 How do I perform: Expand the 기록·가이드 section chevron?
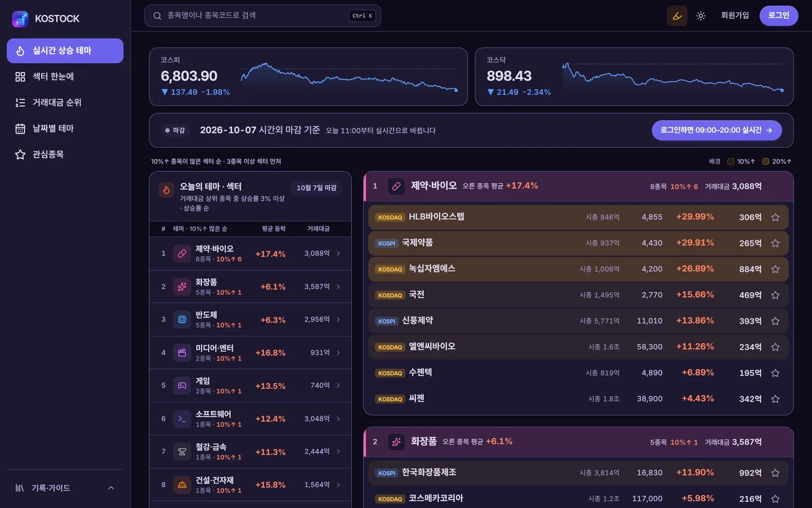pyautogui.click(x=111, y=488)
